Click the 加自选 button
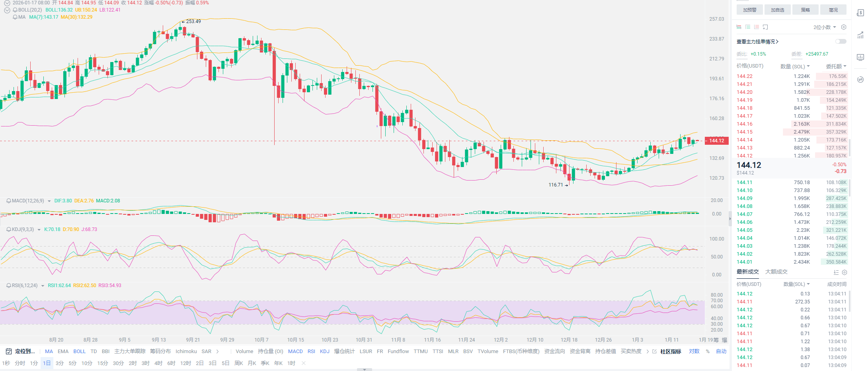Screen dimensions: 868x371 (777, 10)
